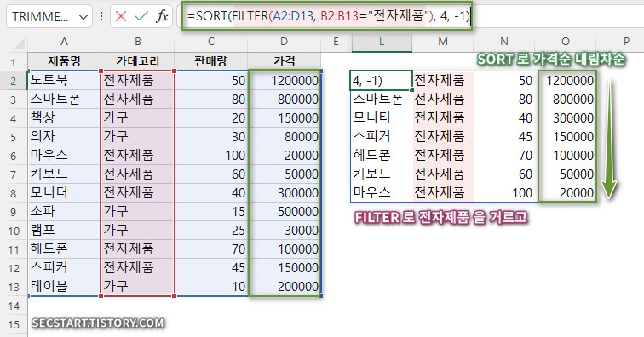
Task: Click header cell 가격
Action: 285,61
